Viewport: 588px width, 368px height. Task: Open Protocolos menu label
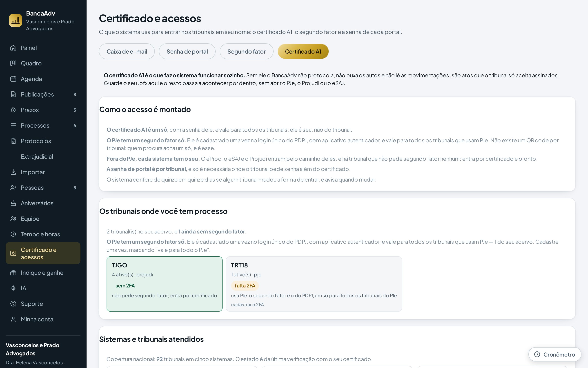click(x=36, y=141)
